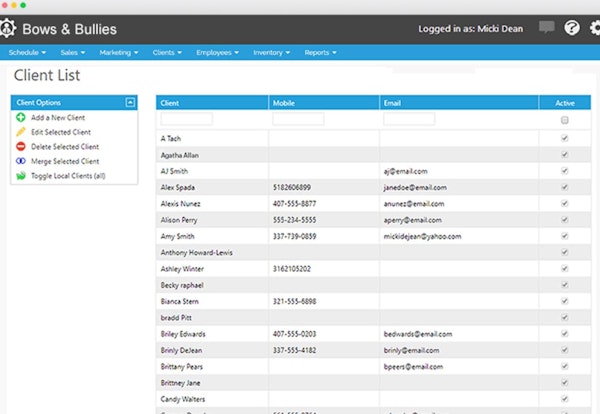Select Toggle Local Clients (all) link
The image size is (600, 414).
(68, 176)
